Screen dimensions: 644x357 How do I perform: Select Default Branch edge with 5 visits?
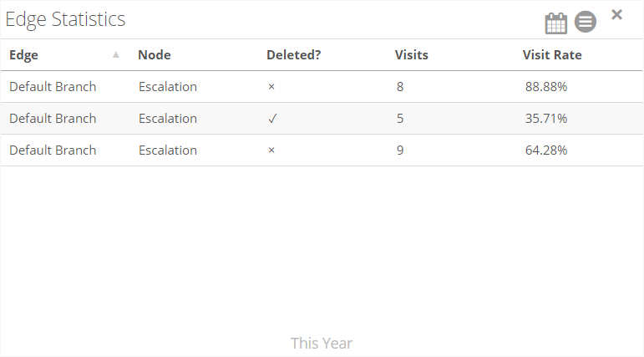click(53, 119)
